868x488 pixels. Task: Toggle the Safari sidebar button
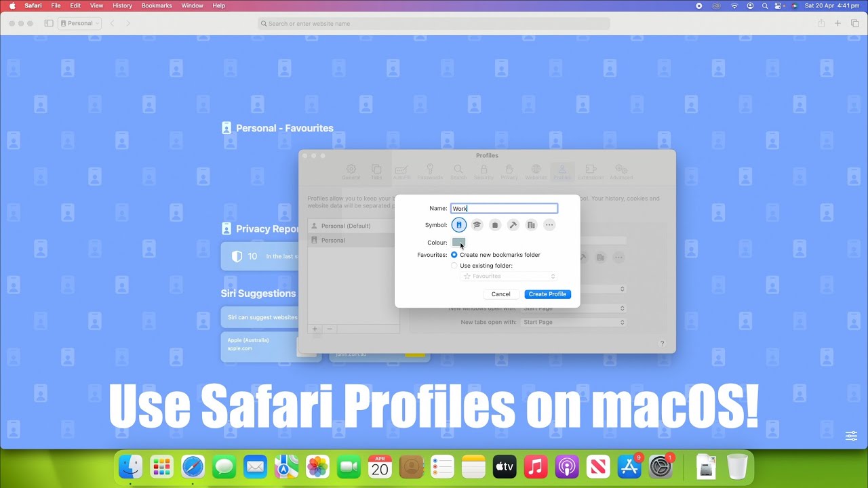49,23
